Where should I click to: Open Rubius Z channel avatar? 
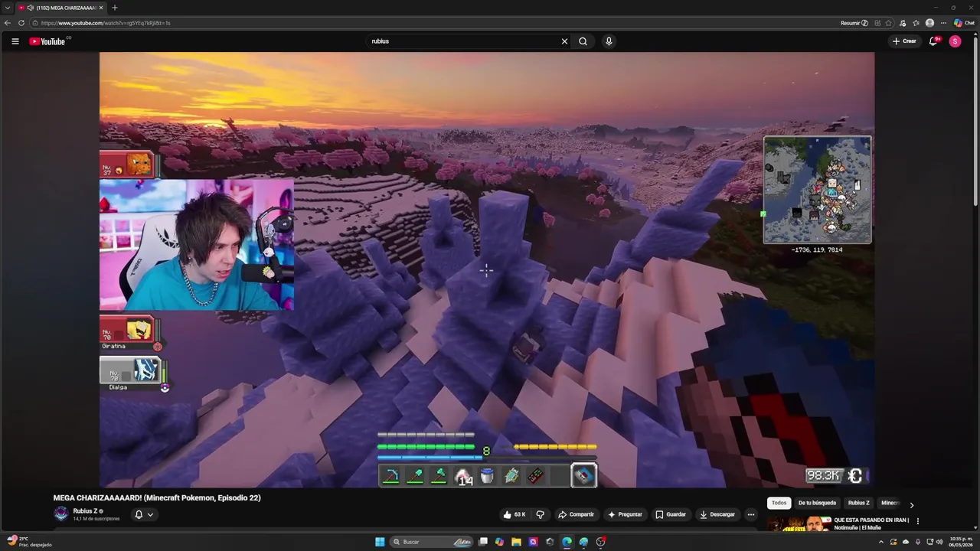(x=60, y=514)
